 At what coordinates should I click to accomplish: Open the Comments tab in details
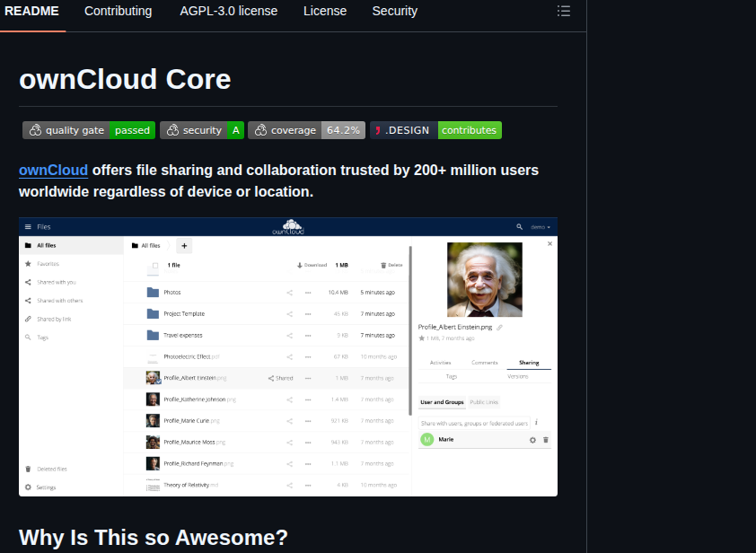485,363
